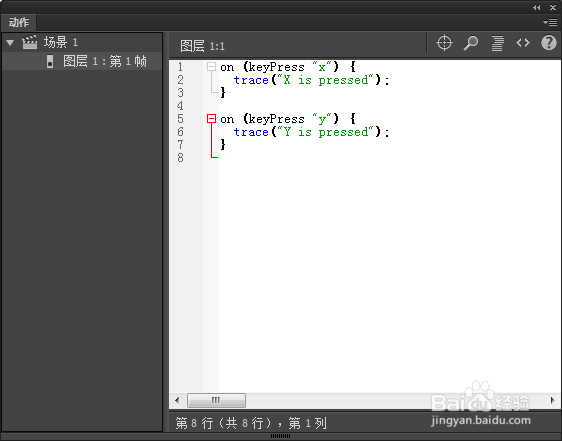
Task: Open the Find magnifier tool
Action: click(x=471, y=43)
